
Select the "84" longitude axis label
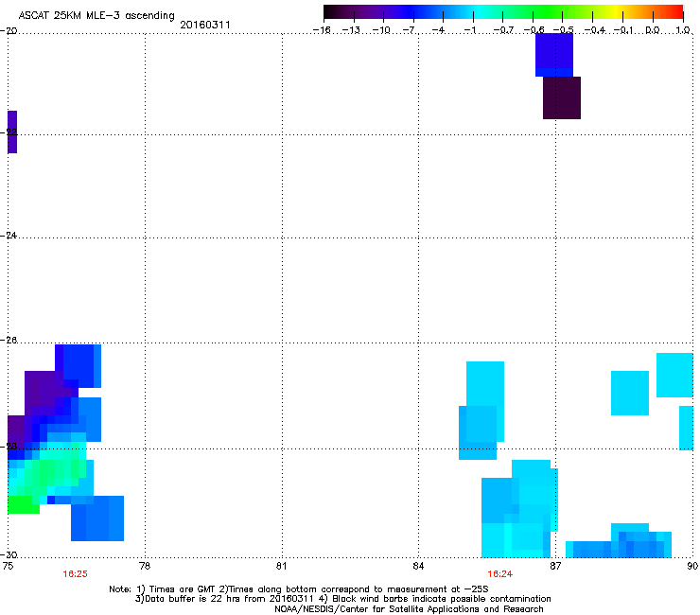pos(418,566)
